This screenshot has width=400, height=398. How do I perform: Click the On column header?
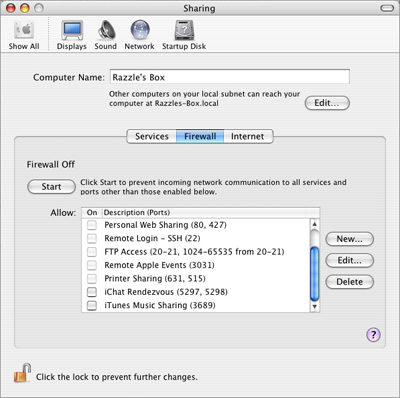click(x=92, y=213)
